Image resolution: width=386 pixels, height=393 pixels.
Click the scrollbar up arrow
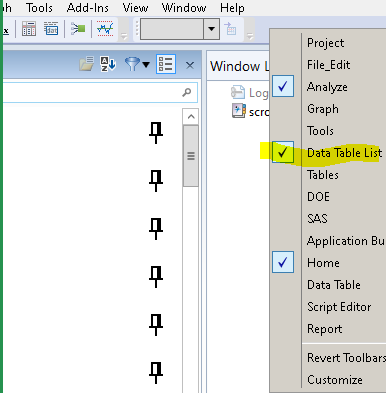tap(191, 117)
